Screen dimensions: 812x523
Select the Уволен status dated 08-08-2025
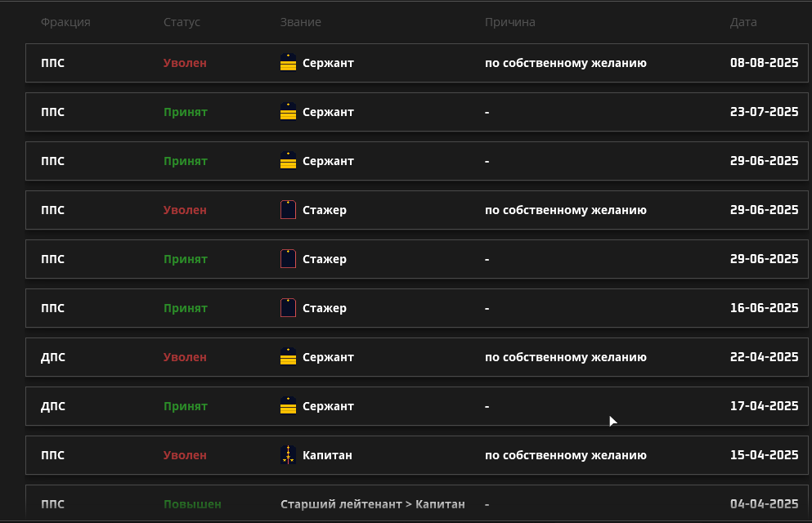pyautogui.click(x=185, y=63)
